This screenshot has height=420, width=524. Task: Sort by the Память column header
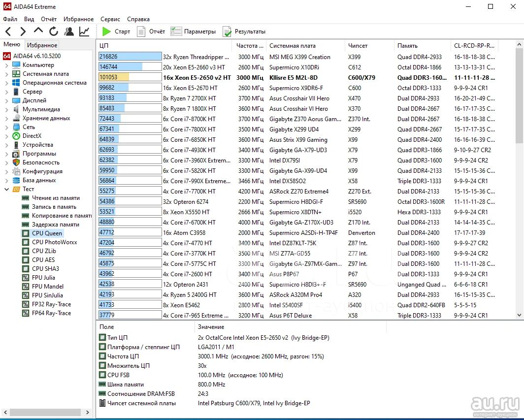coord(422,45)
